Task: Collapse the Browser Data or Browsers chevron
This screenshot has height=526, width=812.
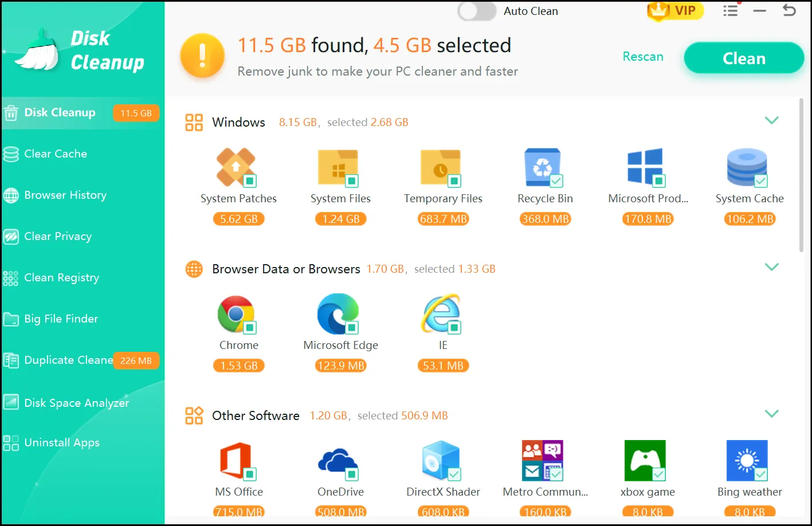Action: [x=772, y=267]
